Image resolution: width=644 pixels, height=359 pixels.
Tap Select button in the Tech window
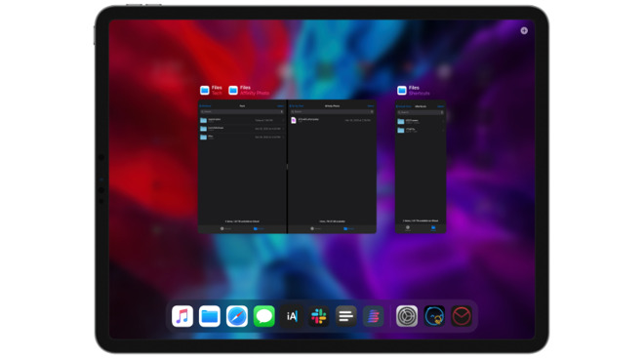click(280, 106)
